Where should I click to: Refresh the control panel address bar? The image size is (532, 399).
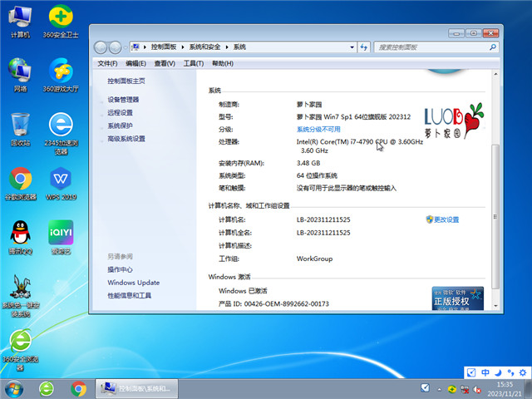pos(364,47)
